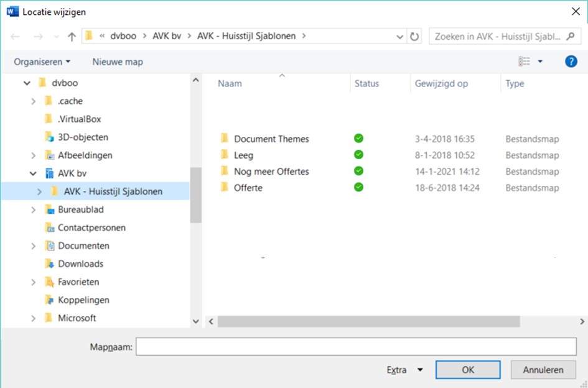
Task: Select the Offerte folder
Action: coord(248,188)
